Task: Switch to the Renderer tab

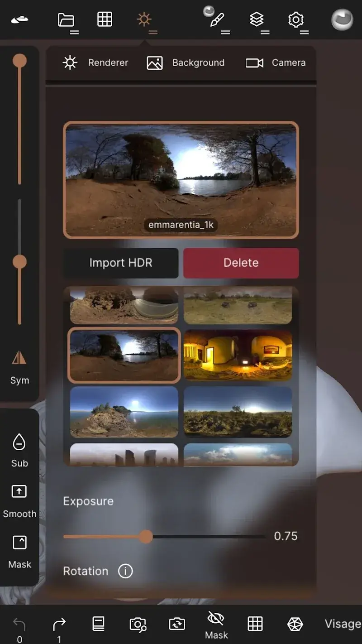Action: point(95,63)
